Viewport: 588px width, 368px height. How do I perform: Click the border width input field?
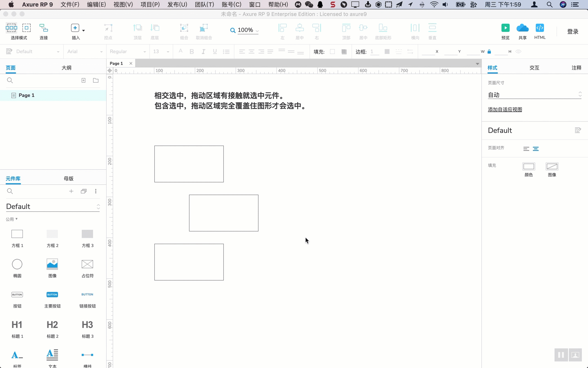(374, 52)
